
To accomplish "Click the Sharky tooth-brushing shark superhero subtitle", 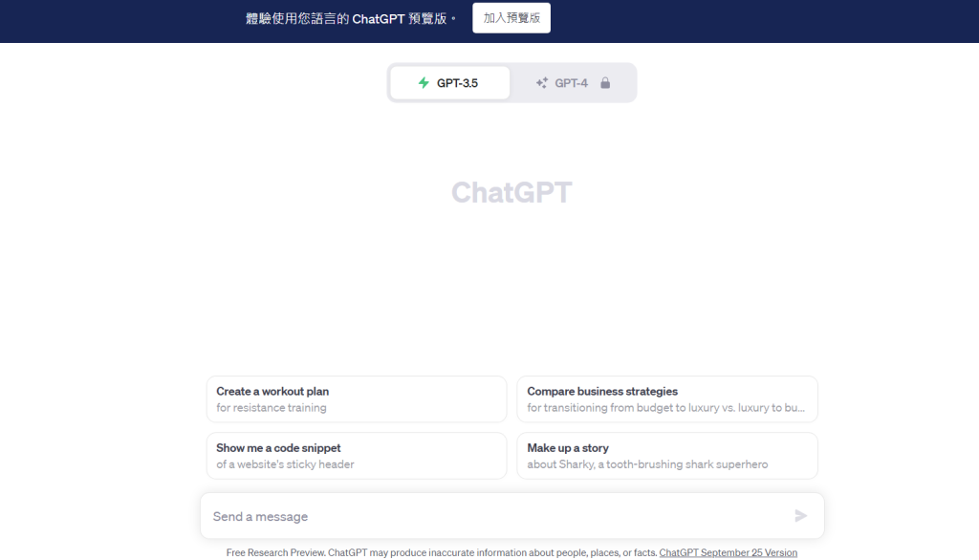I will click(647, 464).
